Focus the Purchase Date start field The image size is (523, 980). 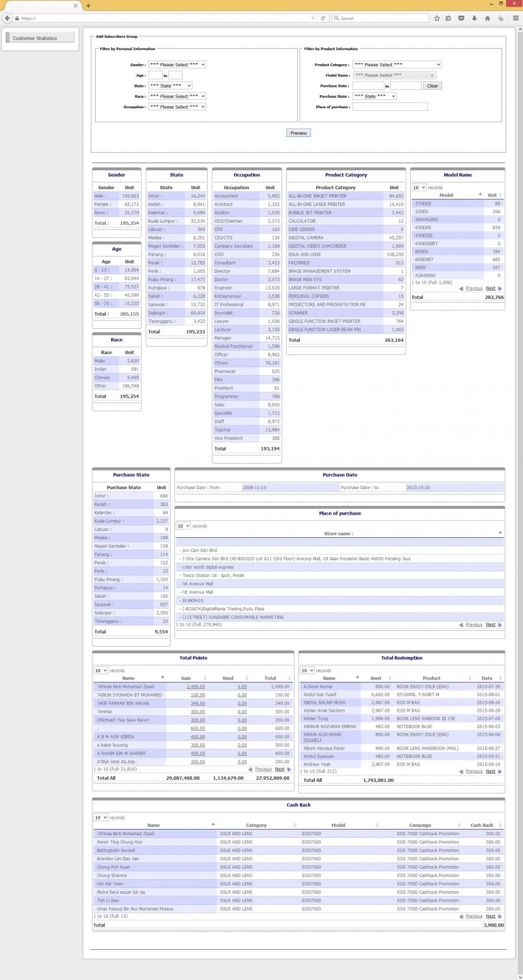pyautogui.click(x=368, y=86)
